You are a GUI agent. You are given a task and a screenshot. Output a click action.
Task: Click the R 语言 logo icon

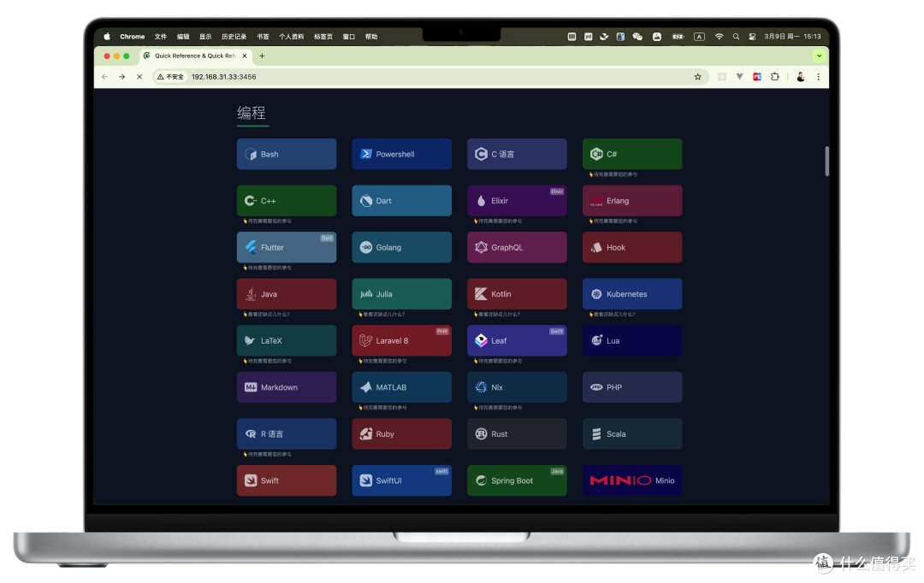[251, 434]
